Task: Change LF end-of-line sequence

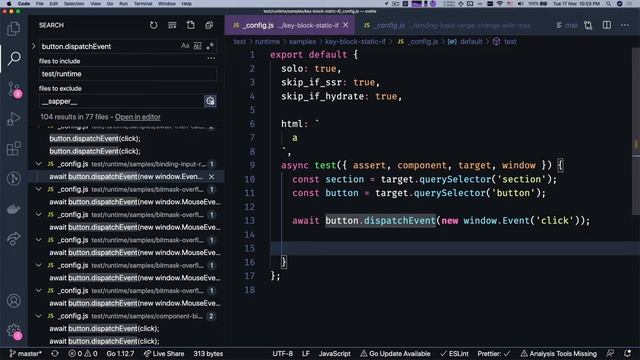Action: coord(305,353)
